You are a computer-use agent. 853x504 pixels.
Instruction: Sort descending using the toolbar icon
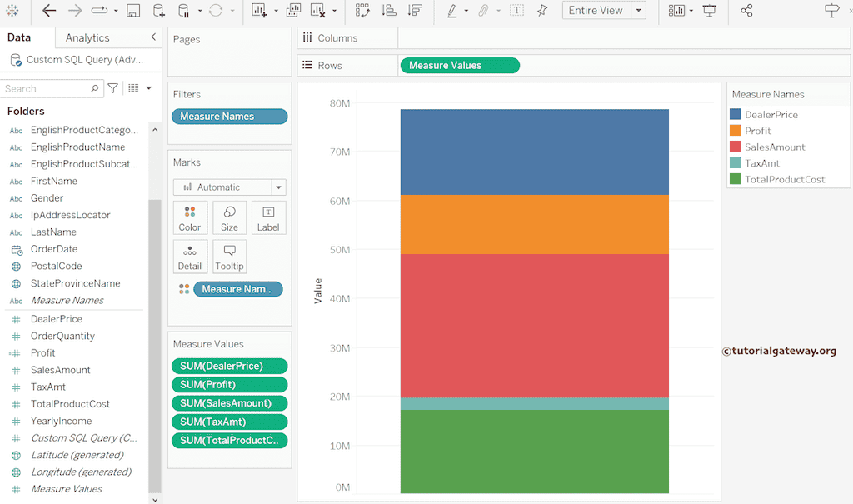tap(415, 11)
